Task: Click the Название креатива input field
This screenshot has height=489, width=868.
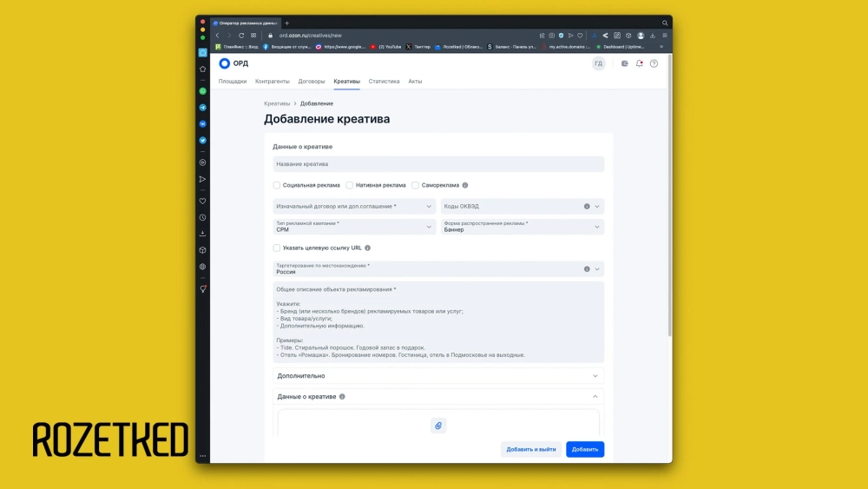Action: (x=437, y=164)
